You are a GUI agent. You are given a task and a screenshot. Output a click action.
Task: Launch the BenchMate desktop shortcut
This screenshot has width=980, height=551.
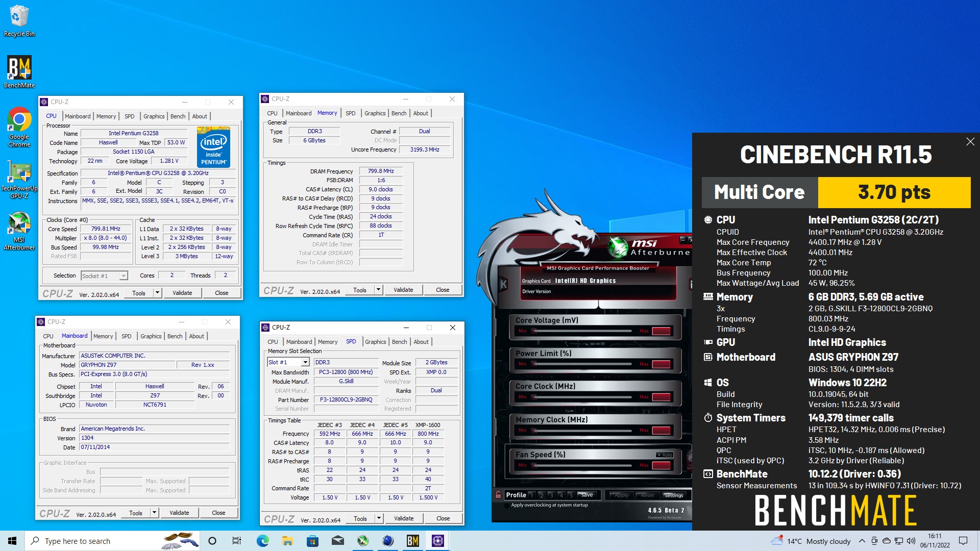pos(19,72)
